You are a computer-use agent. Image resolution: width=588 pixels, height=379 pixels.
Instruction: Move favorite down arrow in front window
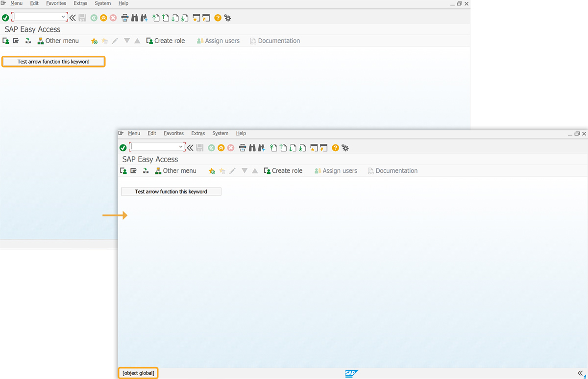245,171
